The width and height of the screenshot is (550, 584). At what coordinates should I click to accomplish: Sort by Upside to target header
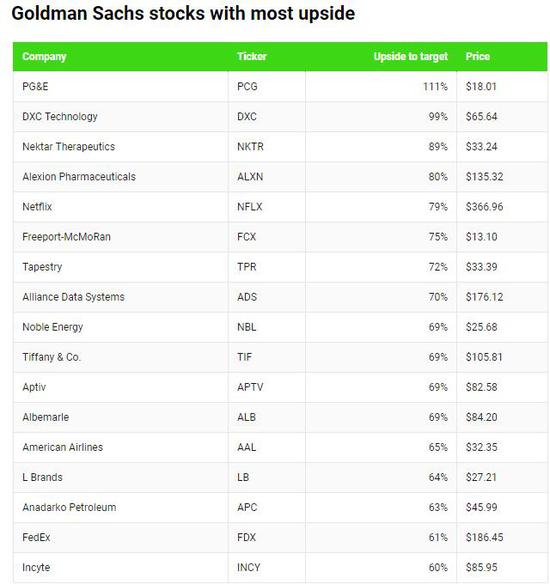410,57
